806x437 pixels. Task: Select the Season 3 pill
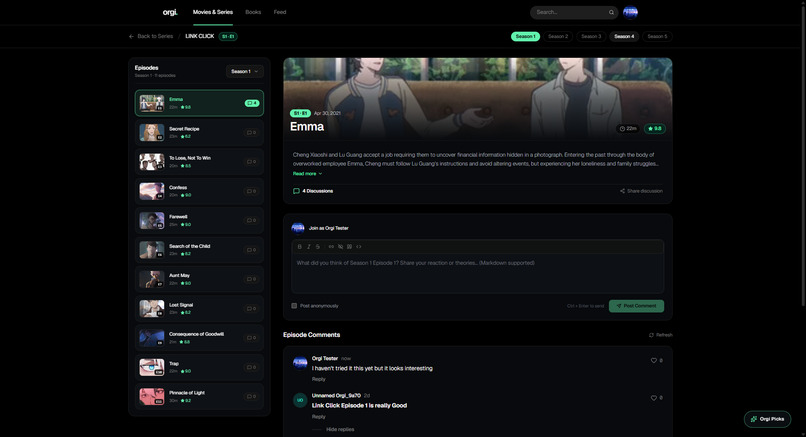point(591,37)
